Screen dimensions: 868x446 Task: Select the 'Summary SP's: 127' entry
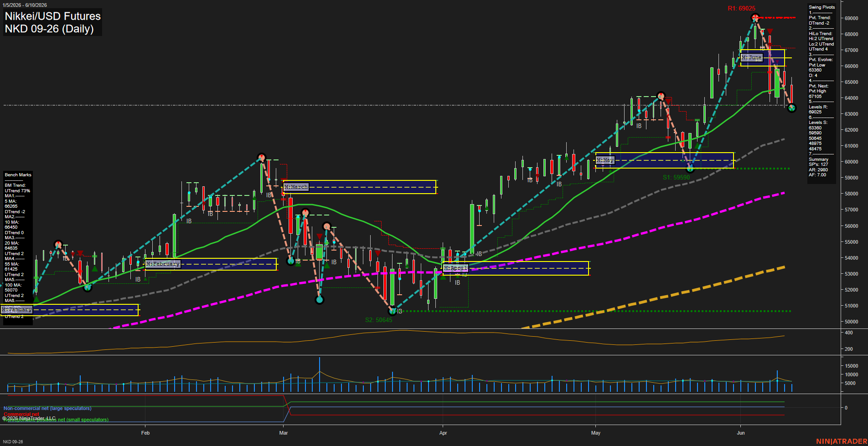point(819,162)
